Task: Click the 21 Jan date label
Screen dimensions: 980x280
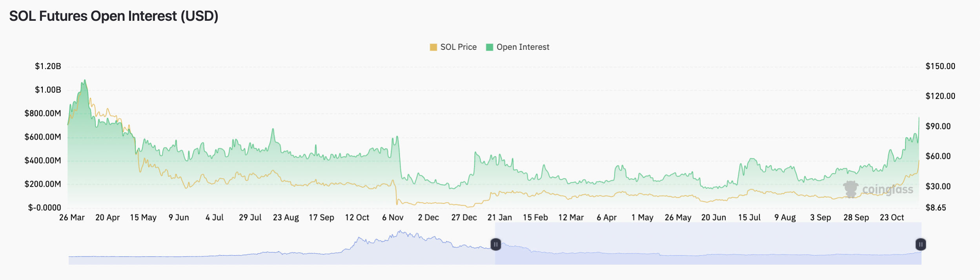Action: pos(499,217)
